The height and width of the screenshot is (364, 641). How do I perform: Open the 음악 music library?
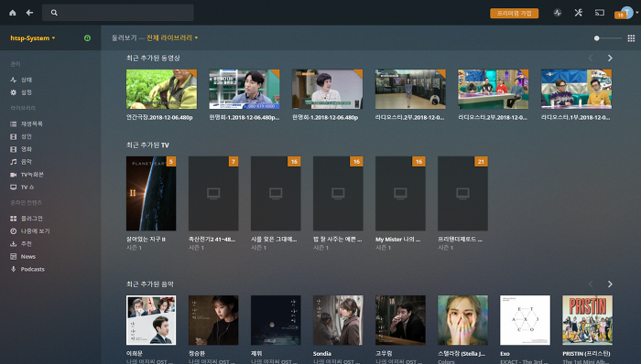27,162
